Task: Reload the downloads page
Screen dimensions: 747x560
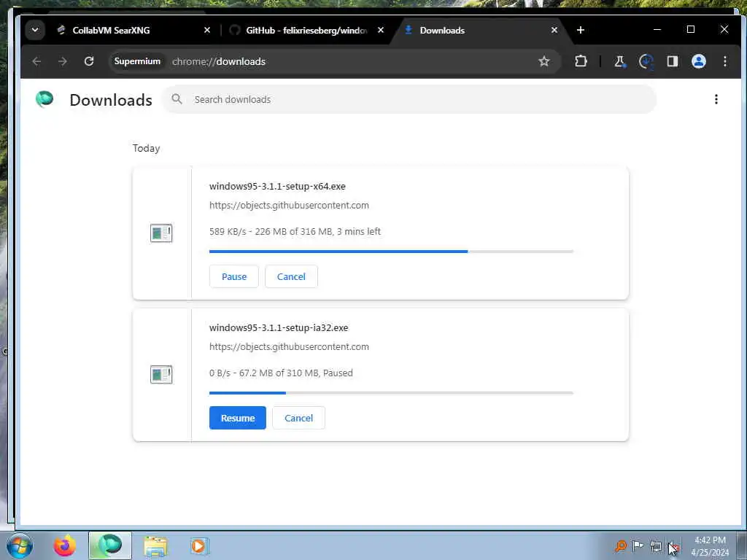Action: point(88,61)
